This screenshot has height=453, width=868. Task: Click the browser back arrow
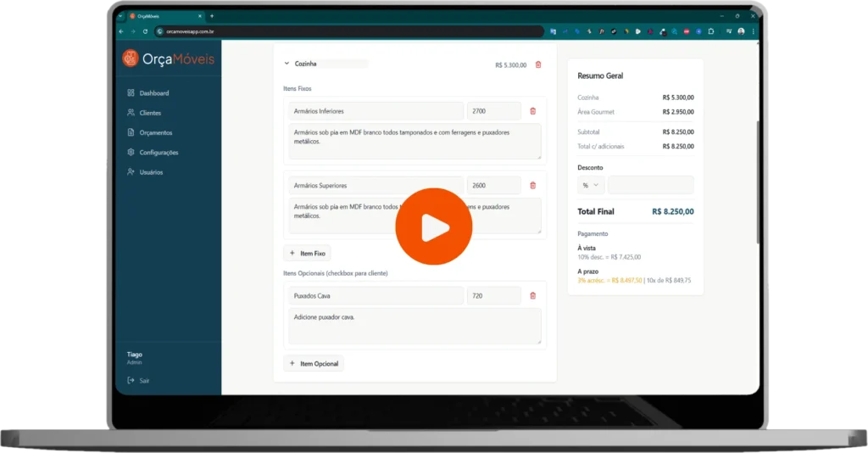121,31
